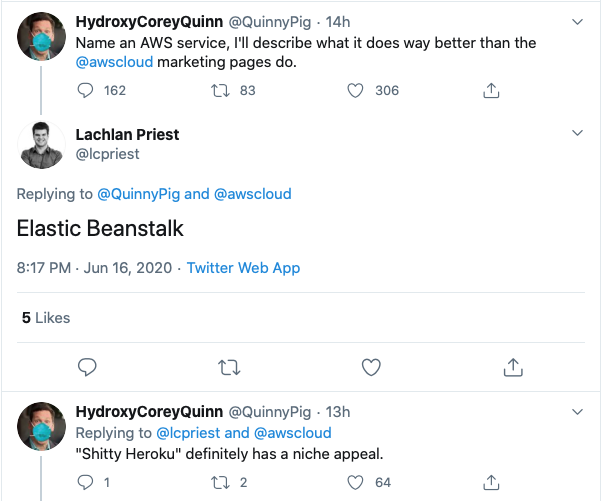The image size is (601, 501).
Task: Open the 8:17 PM Jun 16, 2020 timestamp
Action: 95,268
